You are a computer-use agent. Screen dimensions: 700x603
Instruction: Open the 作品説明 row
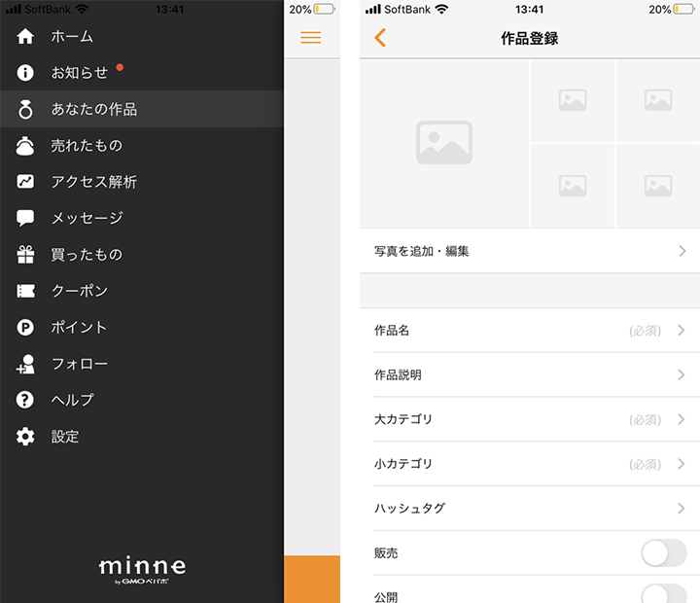click(530, 374)
